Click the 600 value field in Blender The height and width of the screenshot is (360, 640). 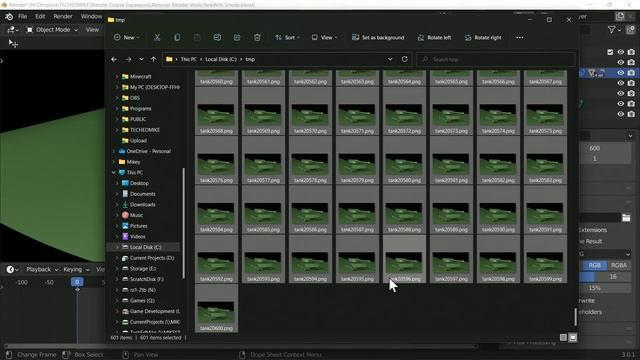pos(606,148)
